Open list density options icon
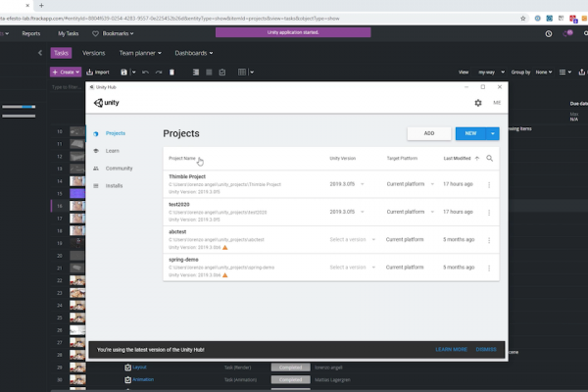This screenshot has height=392, width=588. (x=564, y=72)
